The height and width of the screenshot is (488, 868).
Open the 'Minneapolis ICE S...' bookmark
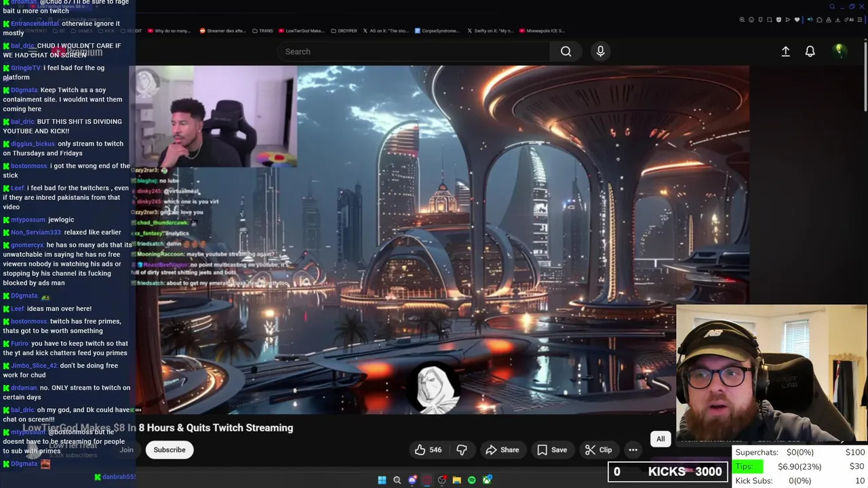(542, 30)
